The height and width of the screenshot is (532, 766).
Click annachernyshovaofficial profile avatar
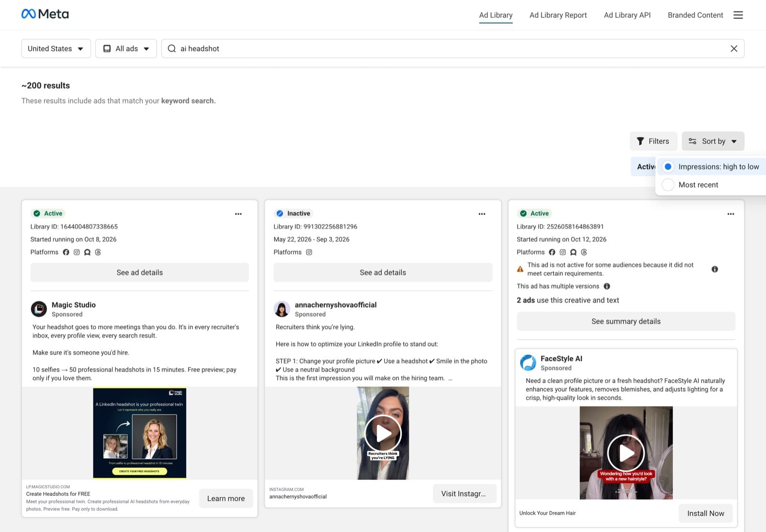[282, 309]
